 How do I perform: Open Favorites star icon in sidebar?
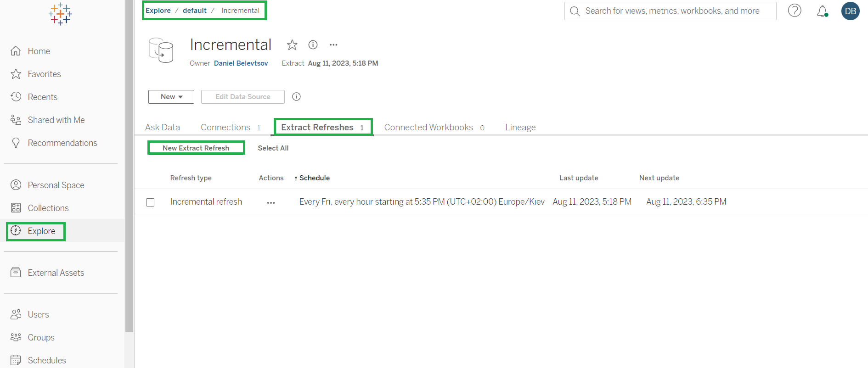16,74
